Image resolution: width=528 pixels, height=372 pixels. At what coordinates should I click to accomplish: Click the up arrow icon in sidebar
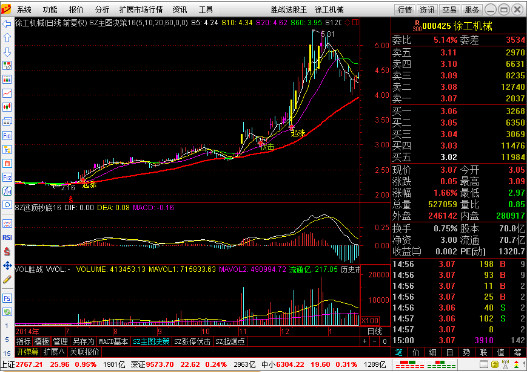(x=7, y=38)
